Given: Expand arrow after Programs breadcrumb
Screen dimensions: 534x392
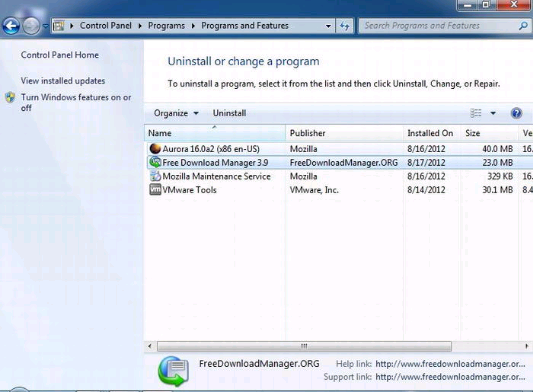Looking at the screenshot, I should point(193,26).
